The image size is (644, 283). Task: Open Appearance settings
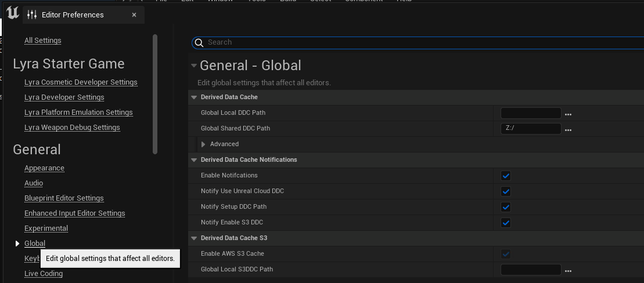pyautogui.click(x=44, y=168)
